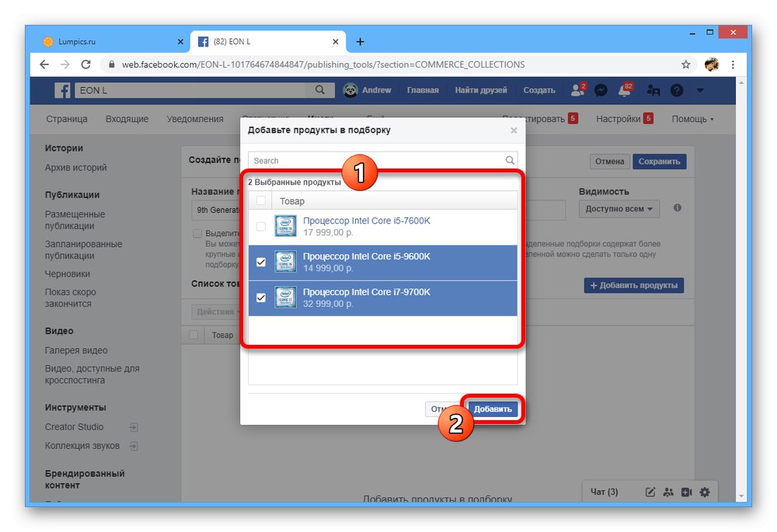777x532 pixels.
Task: Click the visibility info icon
Action: pos(677,208)
